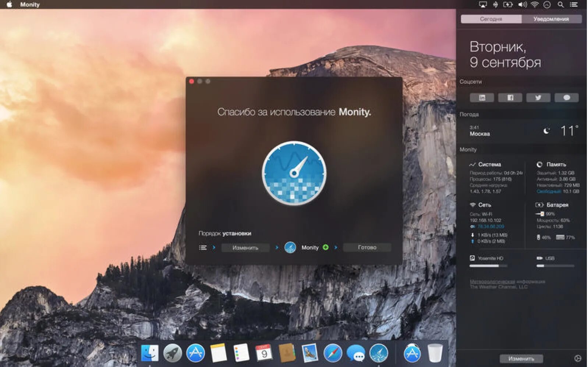Open App Store next to Launchpad in Dock
588x367 pixels.
195,353
